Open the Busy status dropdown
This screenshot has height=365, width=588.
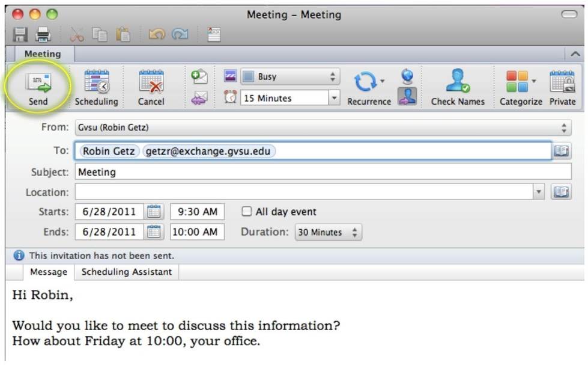[291, 77]
